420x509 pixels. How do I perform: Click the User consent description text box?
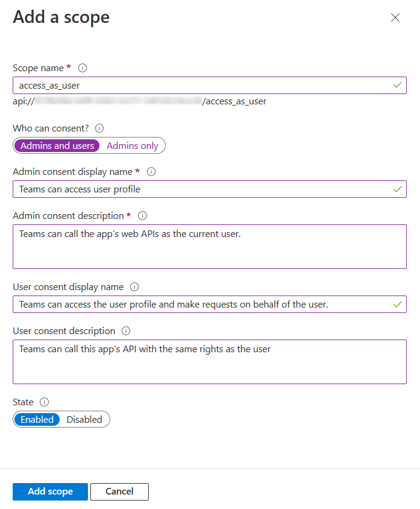(210, 361)
